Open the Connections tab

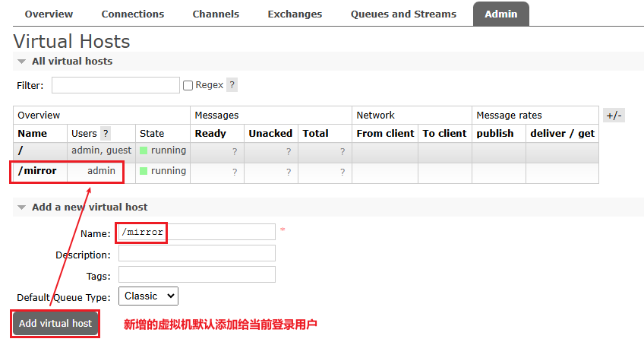click(x=132, y=14)
